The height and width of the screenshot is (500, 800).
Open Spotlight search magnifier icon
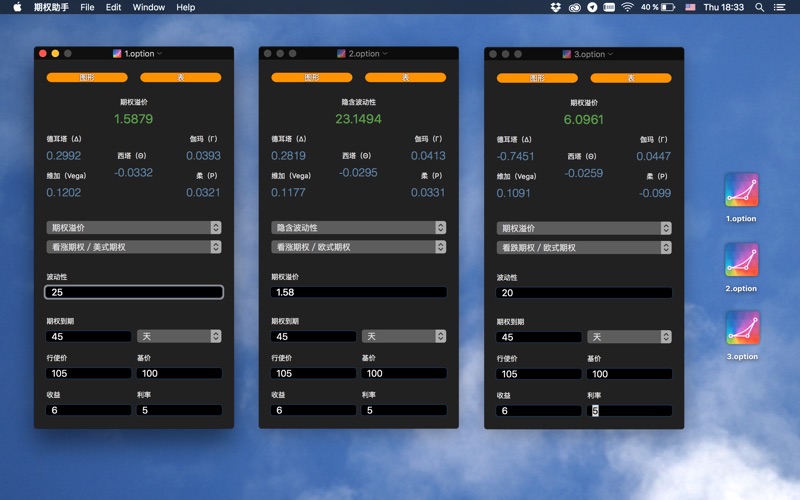coord(759,7)
